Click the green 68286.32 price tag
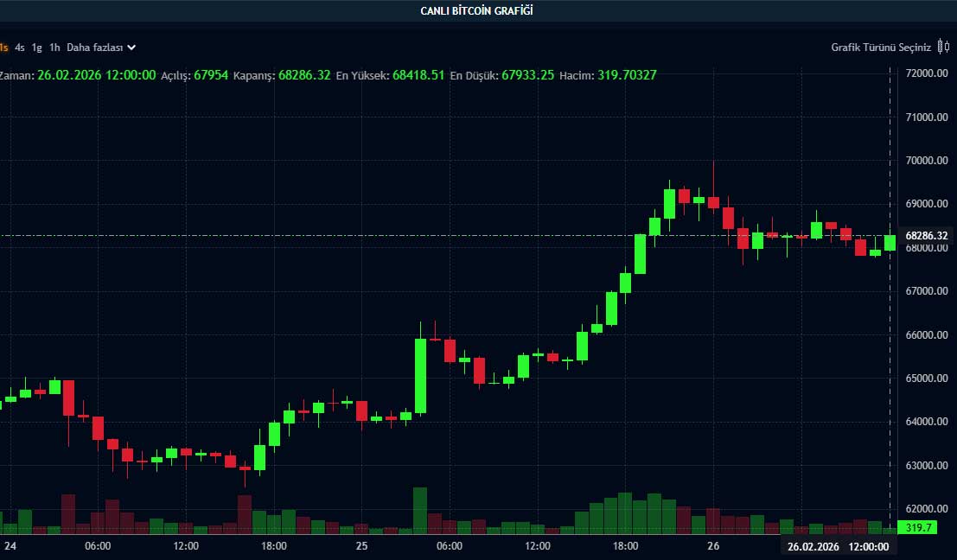The image size is (957, 560). coord(925,234)
